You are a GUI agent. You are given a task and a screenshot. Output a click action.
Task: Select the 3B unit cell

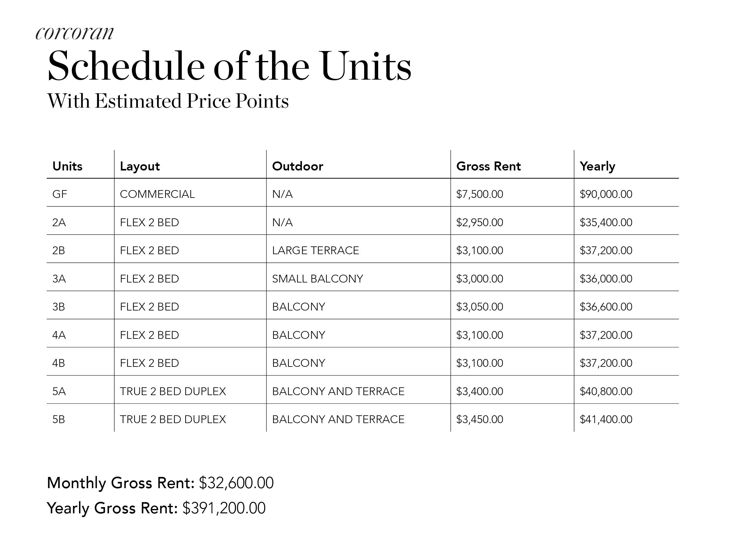point(59,307)
